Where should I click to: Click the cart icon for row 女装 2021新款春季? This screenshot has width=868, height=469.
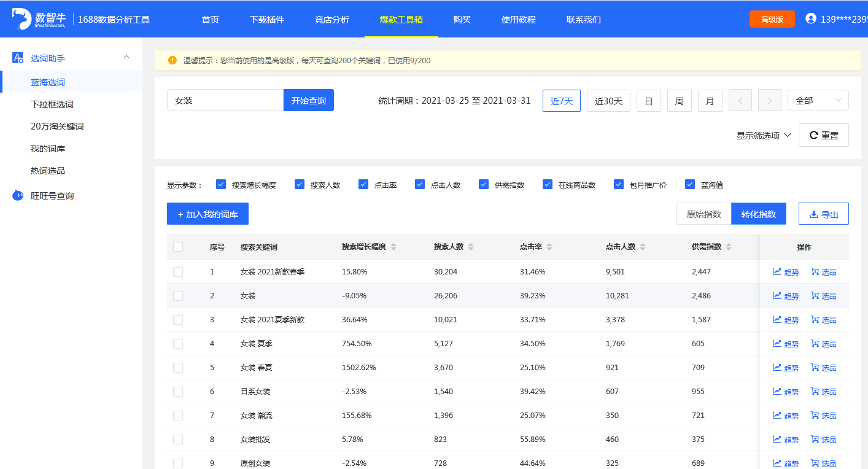[x=815, y=271]
